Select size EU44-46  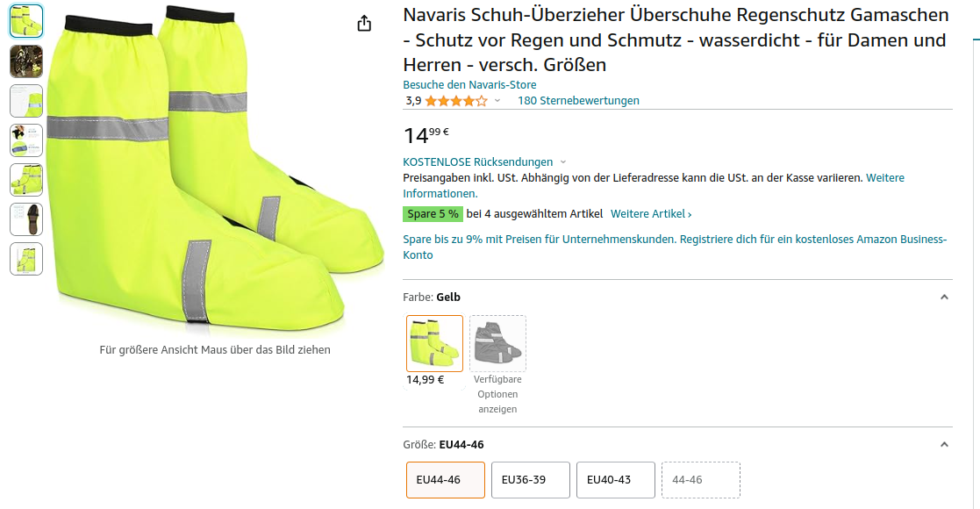coord(446,480)
